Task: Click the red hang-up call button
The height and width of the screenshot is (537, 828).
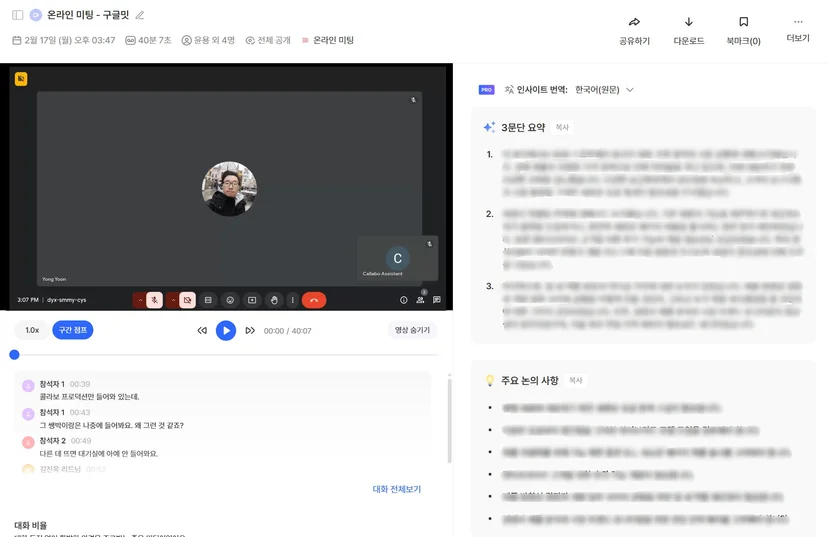Action: [x=314, y=300]
